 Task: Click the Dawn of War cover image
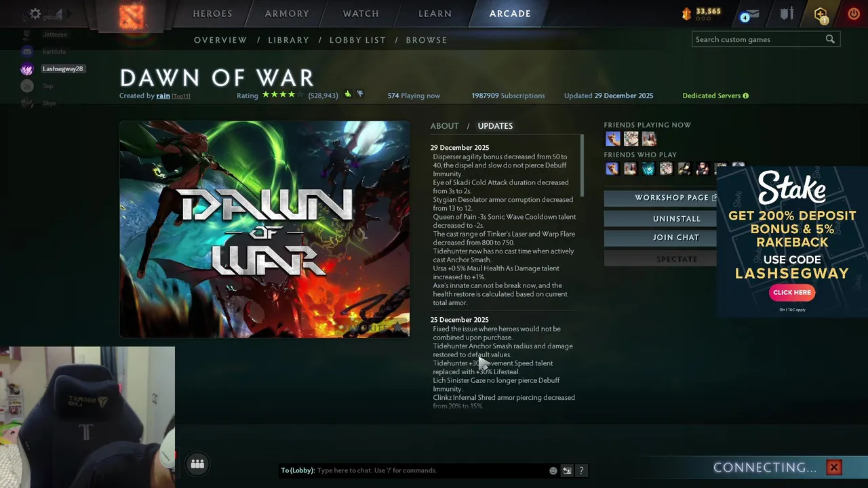point(264,229)
